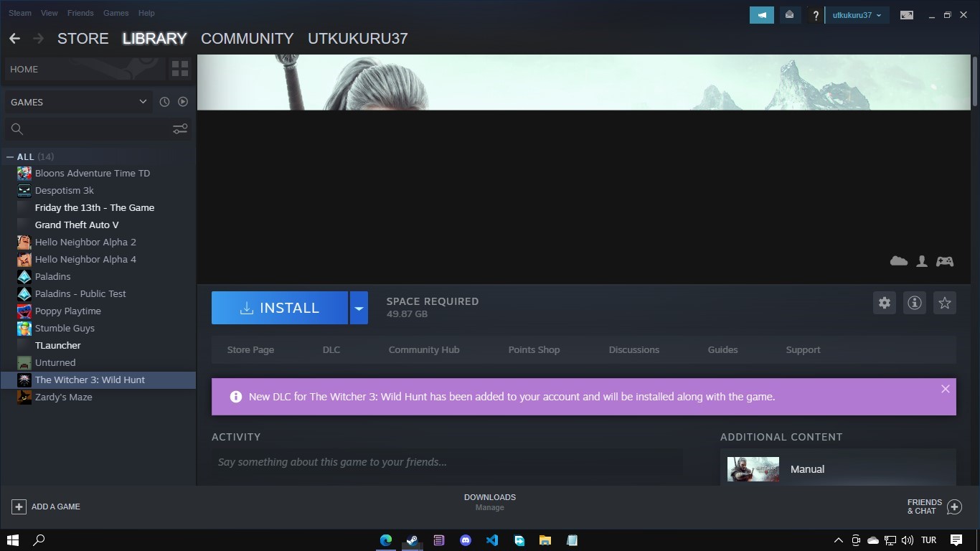Click the library search magnifier icon

click(17, 129)
